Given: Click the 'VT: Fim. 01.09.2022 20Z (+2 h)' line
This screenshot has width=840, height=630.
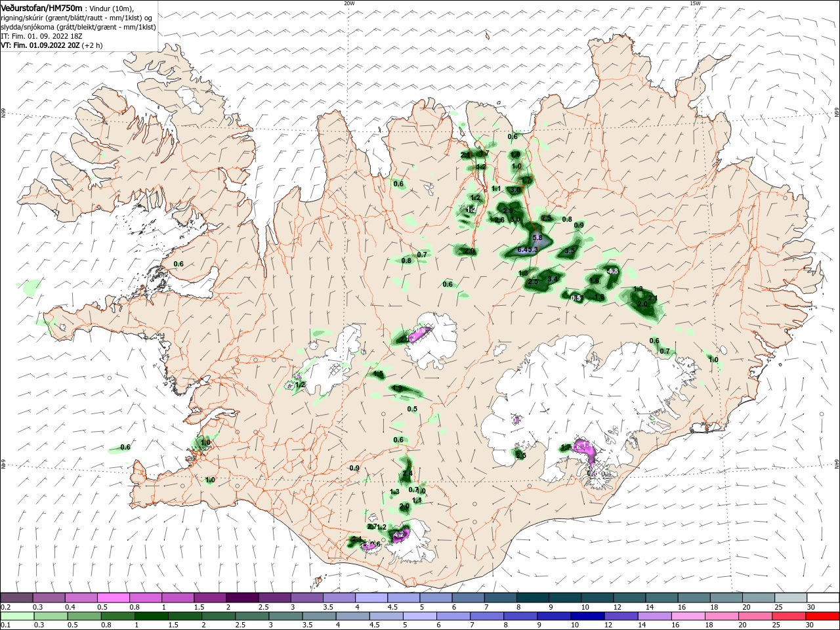Looking at the screenshot, I should tap(52, 45).
